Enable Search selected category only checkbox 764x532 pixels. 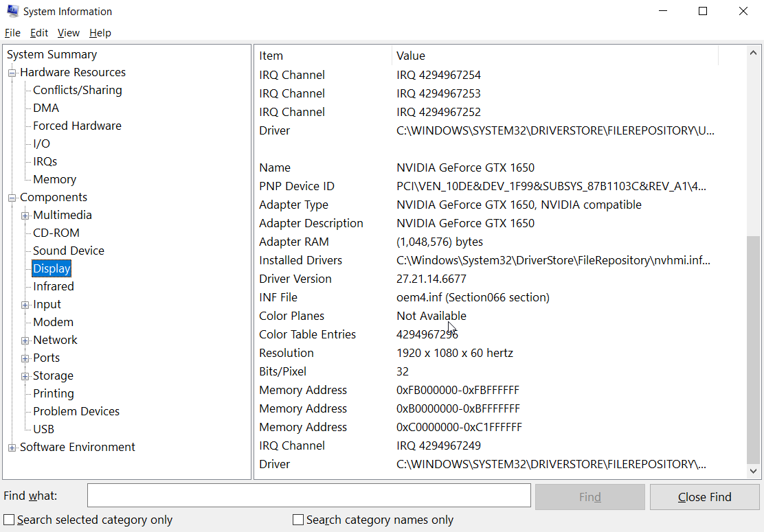(9, 520)
